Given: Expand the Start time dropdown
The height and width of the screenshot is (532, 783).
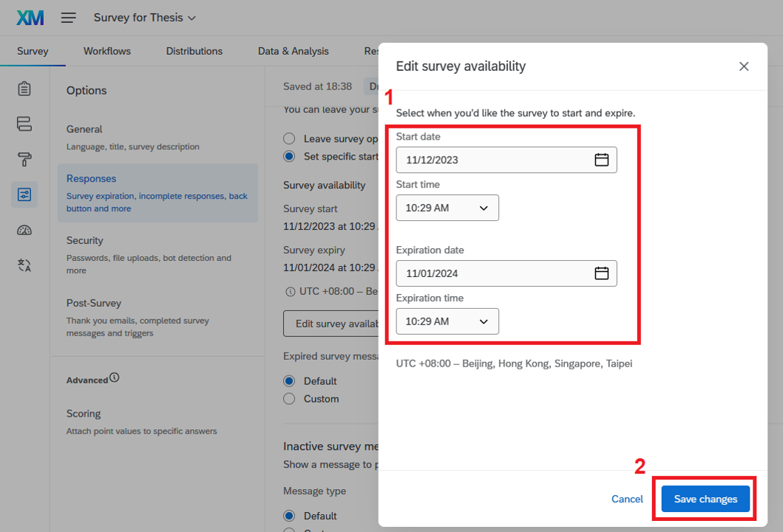Looking at the screenshot, I should coord(447,208).
